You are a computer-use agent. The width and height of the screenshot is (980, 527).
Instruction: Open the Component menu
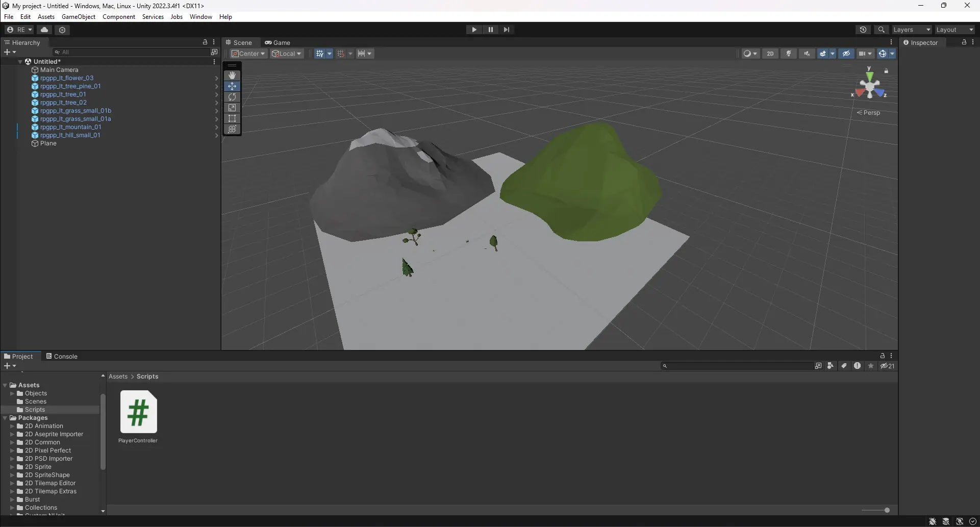pyautogui.click(x=119, y=17)
